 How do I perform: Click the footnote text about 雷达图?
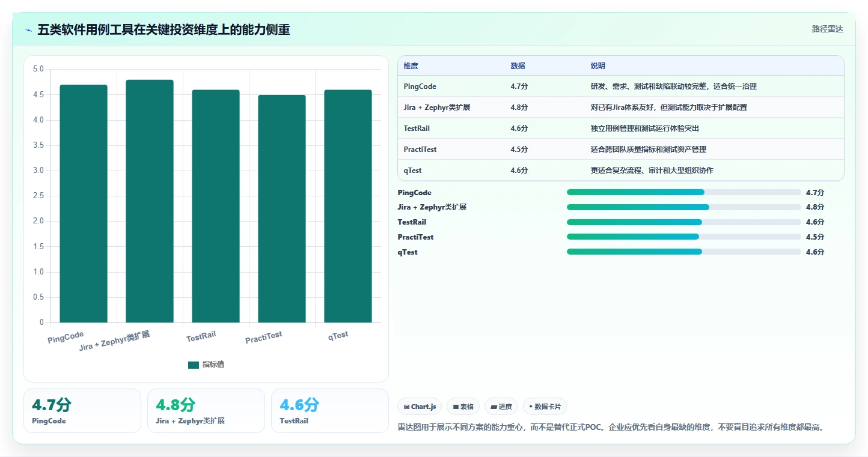pyautogui.click(x=611, y=428)
